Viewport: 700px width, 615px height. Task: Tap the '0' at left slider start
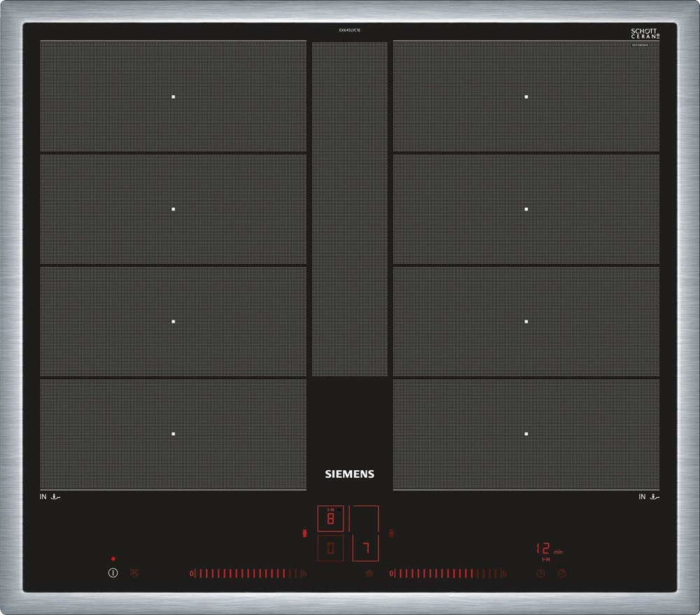click(191, 574)
